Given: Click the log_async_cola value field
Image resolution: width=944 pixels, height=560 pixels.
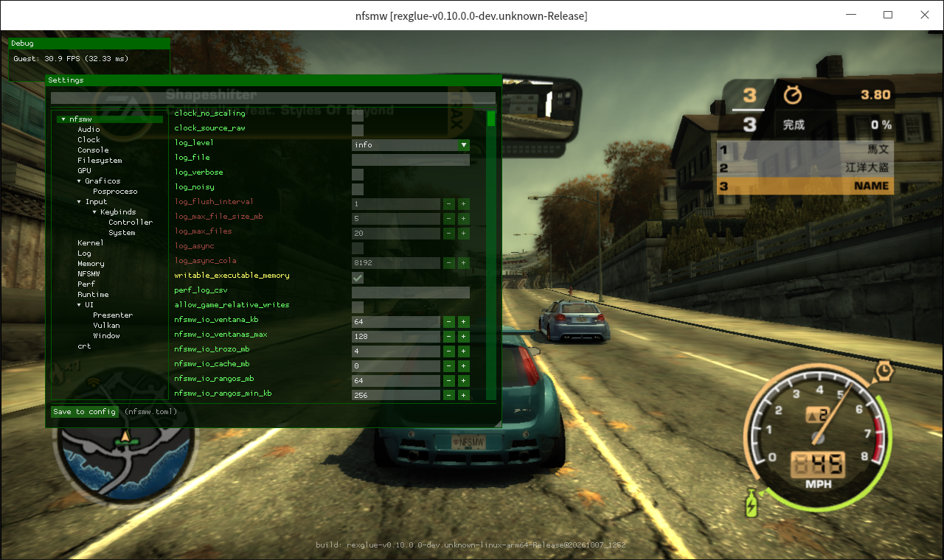Looking at the screenshot, I should click(396, 263).
